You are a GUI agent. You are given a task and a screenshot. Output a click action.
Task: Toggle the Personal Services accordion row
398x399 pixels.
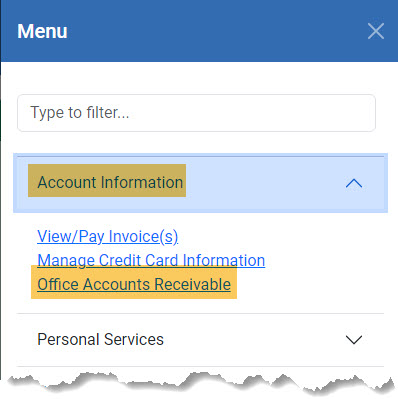coord(200,340)
